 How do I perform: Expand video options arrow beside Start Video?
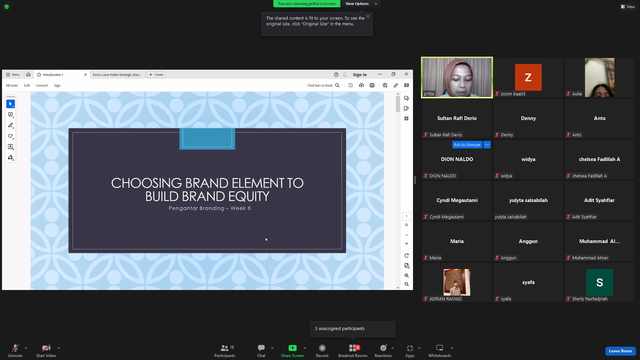coord(58,348)
